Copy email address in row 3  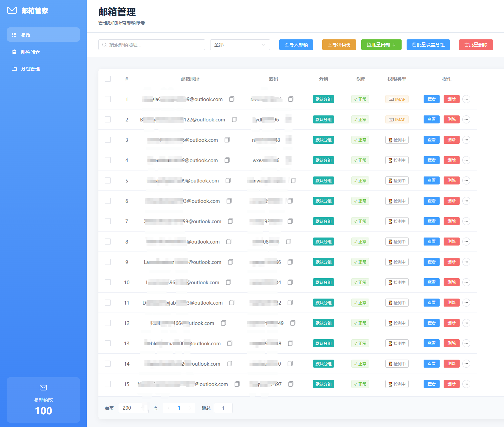pyautogui.click(x=227, y=140)
